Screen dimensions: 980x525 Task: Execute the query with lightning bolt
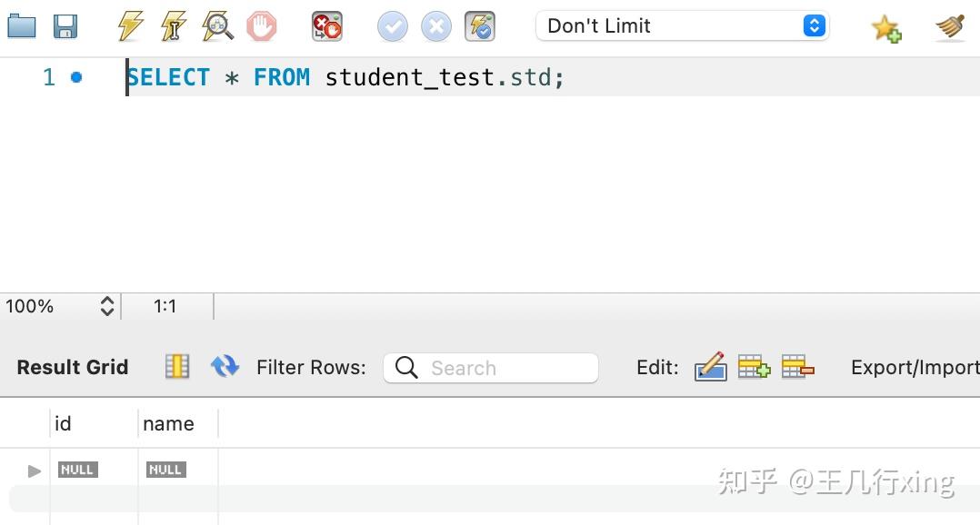pyautogui.click(x=130, y=27)
